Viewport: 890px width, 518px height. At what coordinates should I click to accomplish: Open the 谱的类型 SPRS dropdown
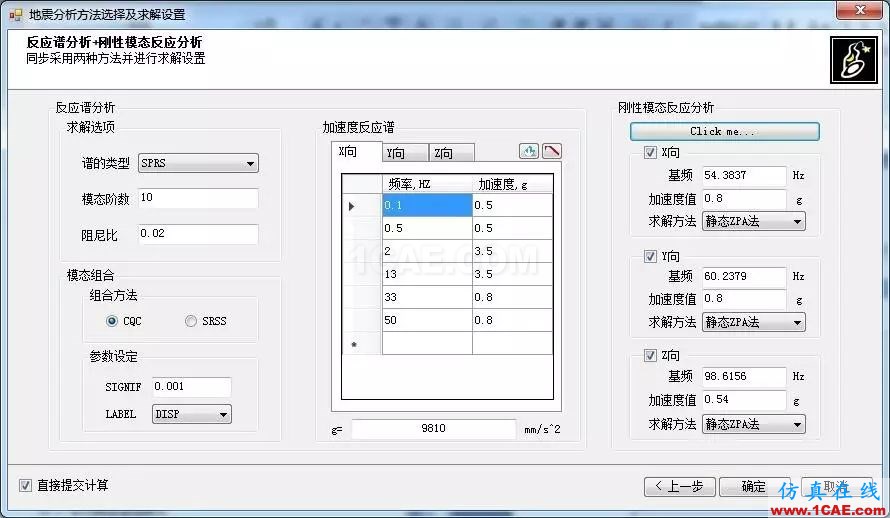click(x=198, y=163)
